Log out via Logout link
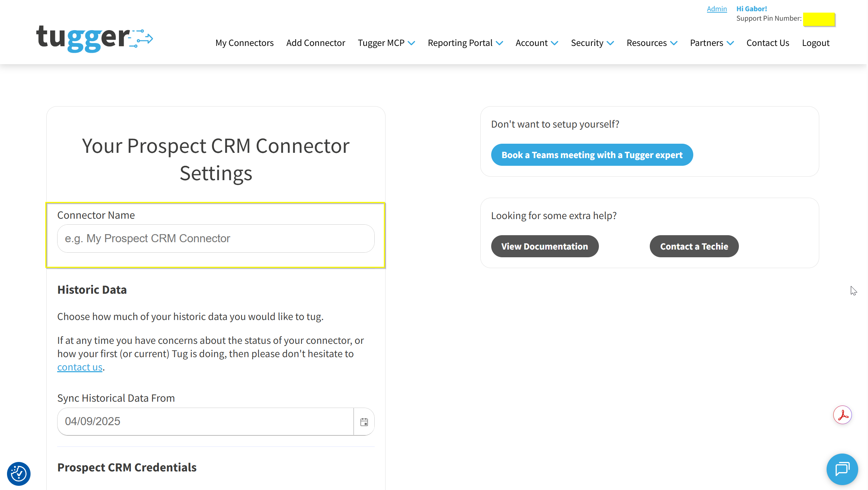Image resolution: width=868 pixels, height=490 pixels. click(x=816, y=43)
